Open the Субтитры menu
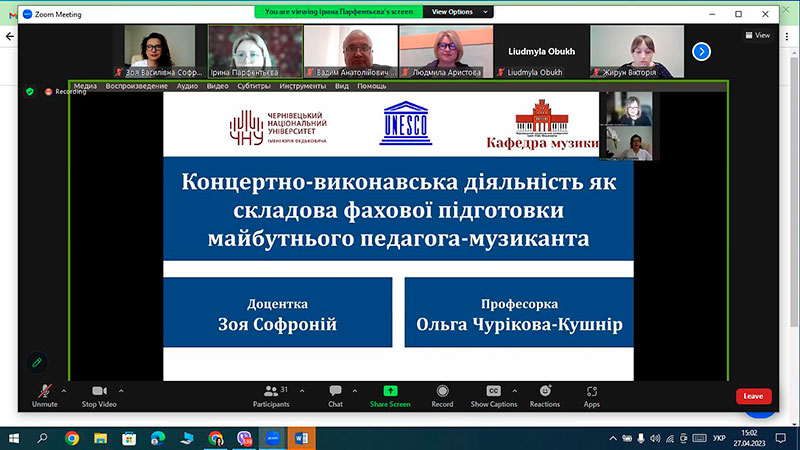The width and height of the screenshot is (800, 450). coord(254,86)
